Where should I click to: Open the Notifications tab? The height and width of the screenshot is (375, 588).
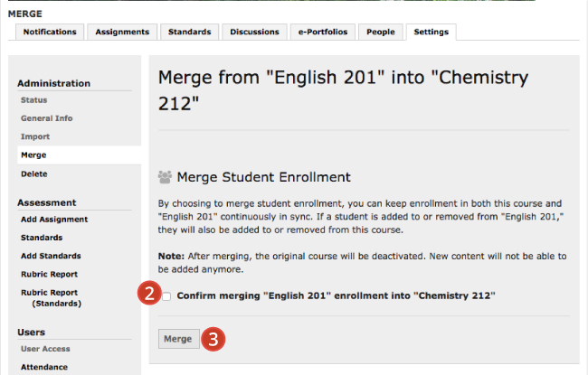coord(50,32)
